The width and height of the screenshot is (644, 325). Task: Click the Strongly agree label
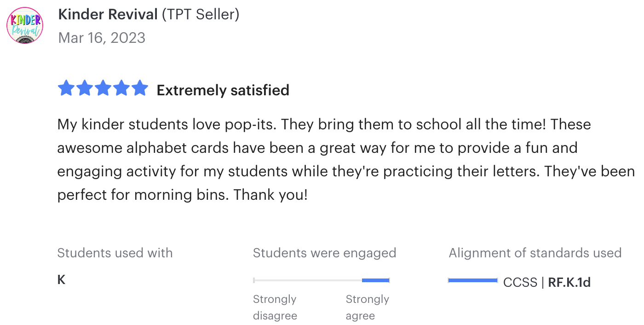[368, 308]
